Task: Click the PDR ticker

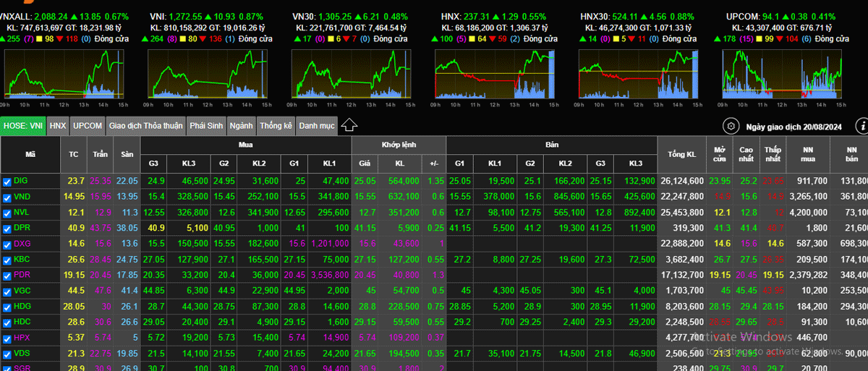Action: tap(22, 276)
